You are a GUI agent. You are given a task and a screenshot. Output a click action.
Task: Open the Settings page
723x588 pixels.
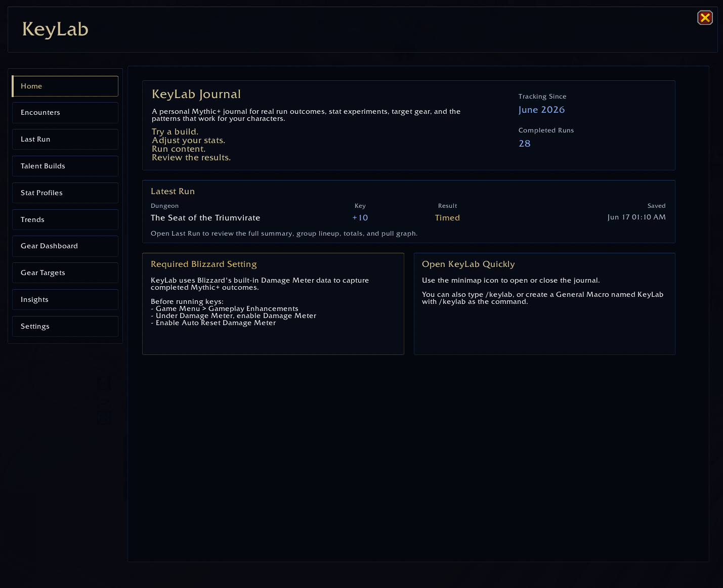click(x=65, y=326)
